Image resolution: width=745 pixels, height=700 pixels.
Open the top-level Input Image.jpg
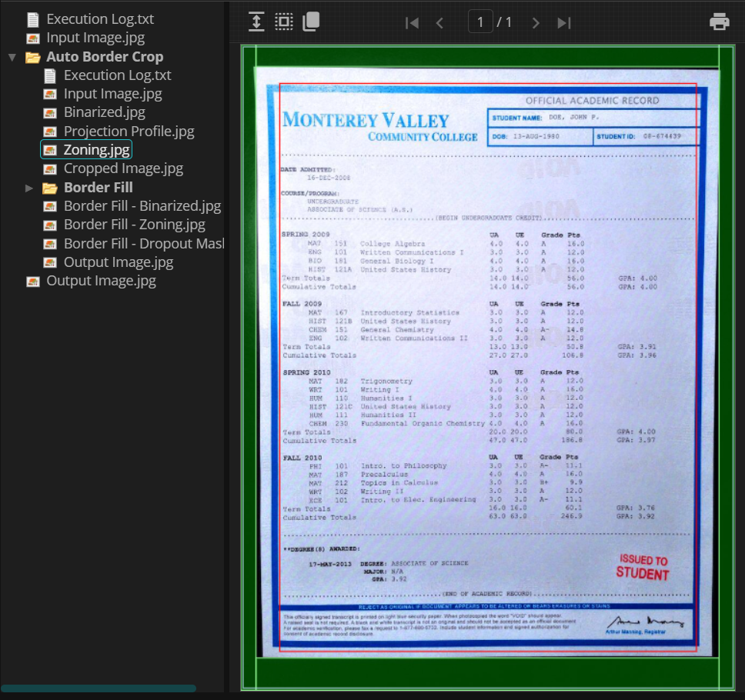tap(95, 38)
